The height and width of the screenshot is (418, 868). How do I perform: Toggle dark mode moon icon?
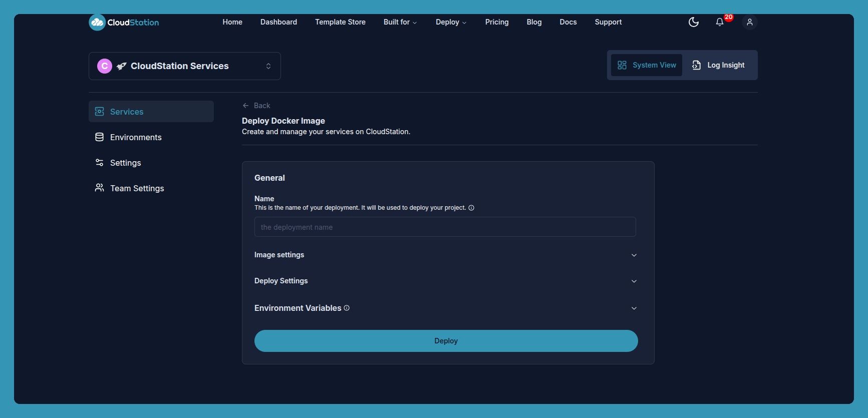tap(694, 22)
